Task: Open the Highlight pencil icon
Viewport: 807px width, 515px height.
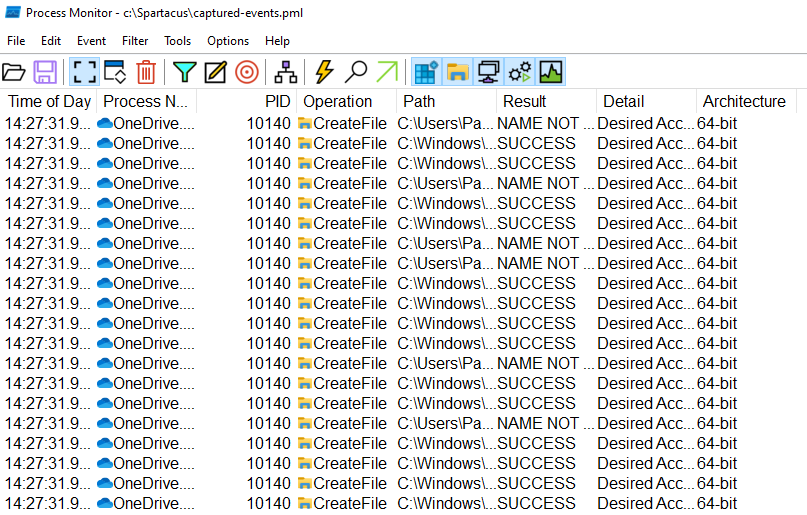Action: pos(216,72)
